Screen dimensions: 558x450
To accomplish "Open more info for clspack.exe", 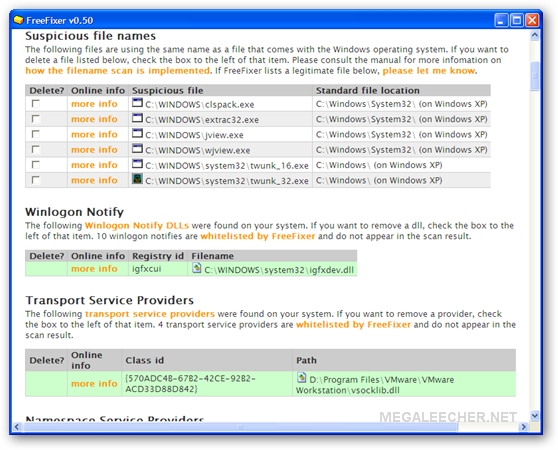I will pyautogui.click(x=94, y=104).
